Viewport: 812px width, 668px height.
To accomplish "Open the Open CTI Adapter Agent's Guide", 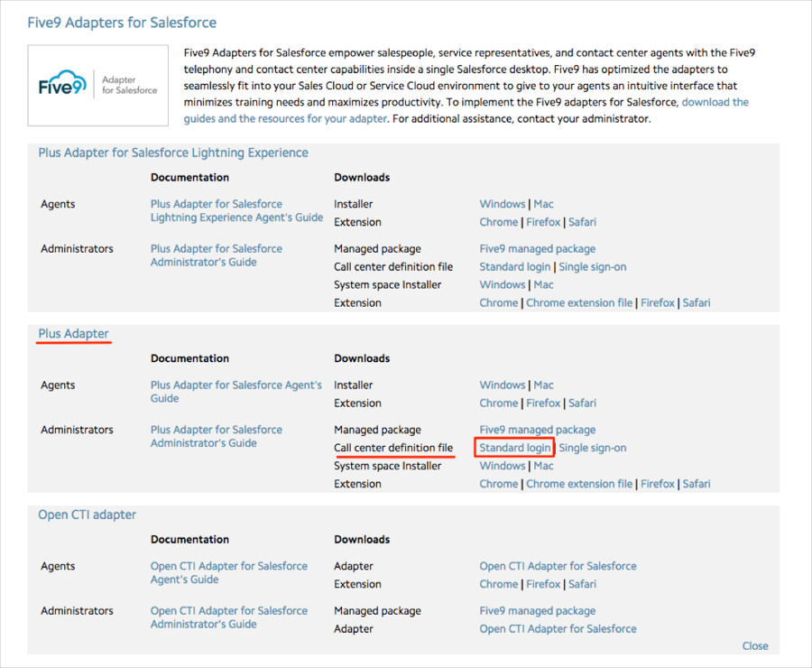I will [x=228, y=573].
